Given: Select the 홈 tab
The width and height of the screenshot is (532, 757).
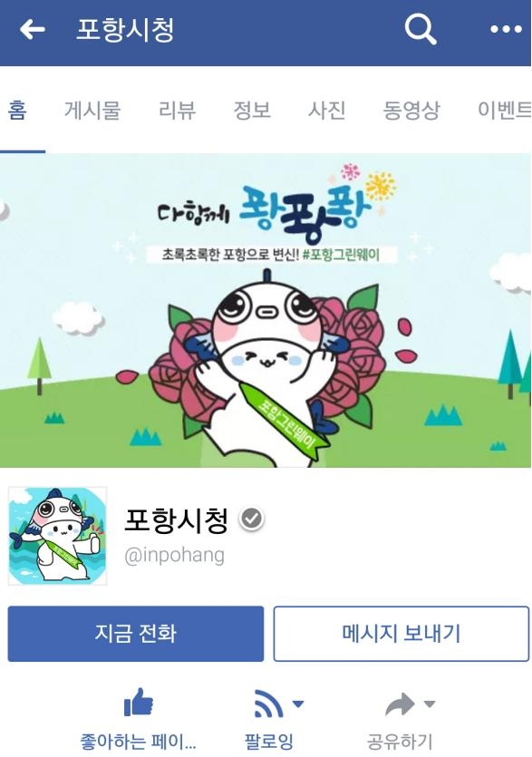Looking at the screenshot, I should [x=17, y=110].
